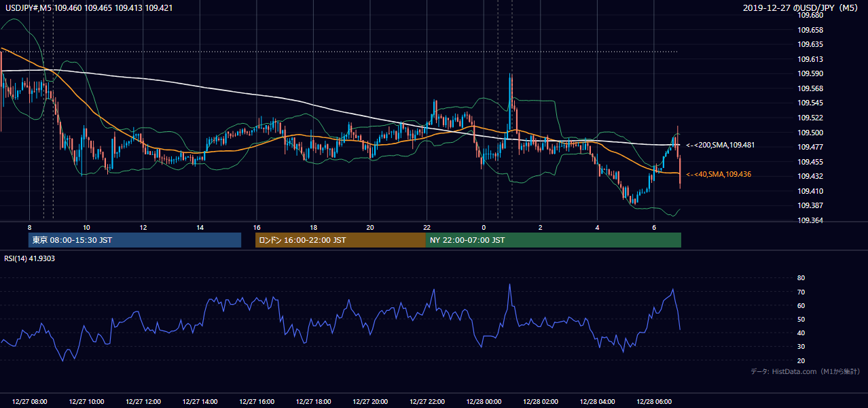Click price axis value 109.455
The width and height of the screenshot is (868, 408).
(810, 162)
